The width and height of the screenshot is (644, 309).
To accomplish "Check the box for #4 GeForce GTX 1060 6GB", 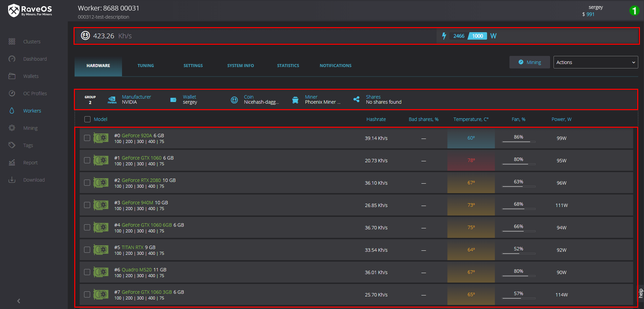I will click(87, 227).
